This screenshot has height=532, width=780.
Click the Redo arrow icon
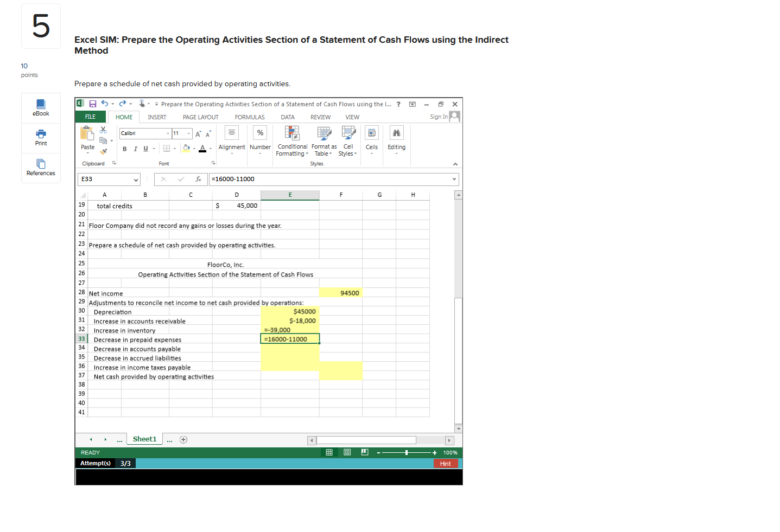[x=122, y=104]
